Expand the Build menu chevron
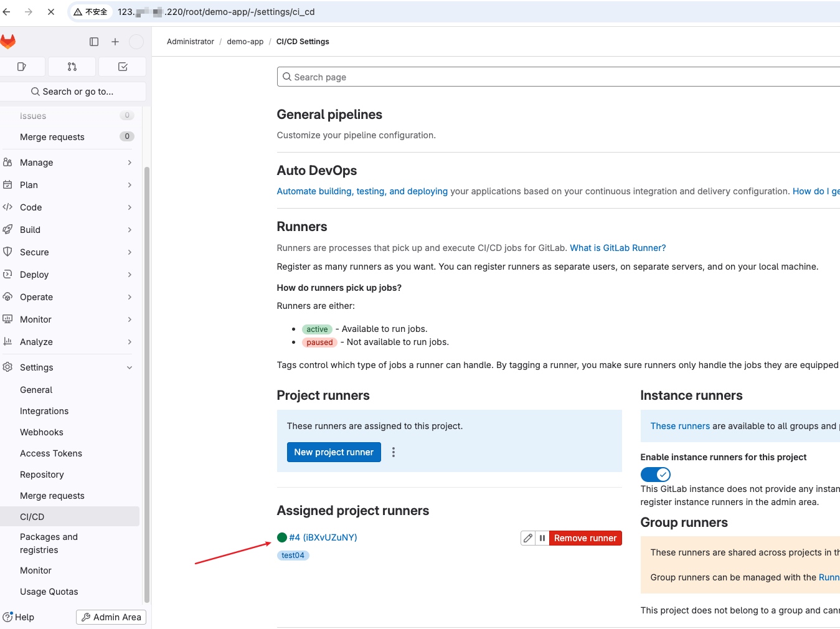The height and width of the screenshot is (629, 840). click(x=130, y=230)
